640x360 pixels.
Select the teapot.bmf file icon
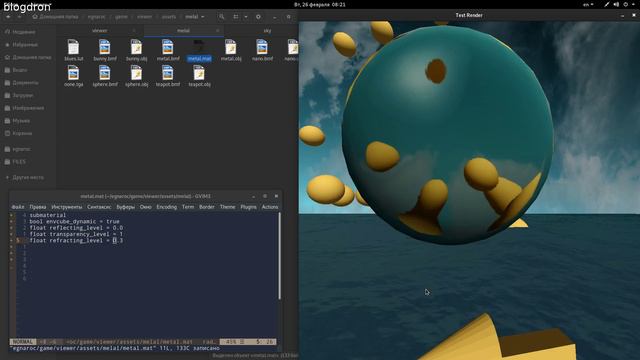pos(167,73)
